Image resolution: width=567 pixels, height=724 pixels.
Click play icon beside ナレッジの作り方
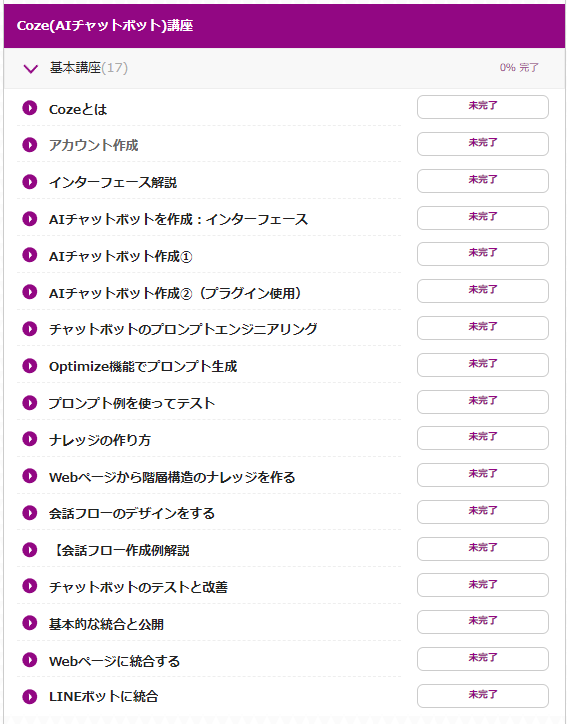30,439
